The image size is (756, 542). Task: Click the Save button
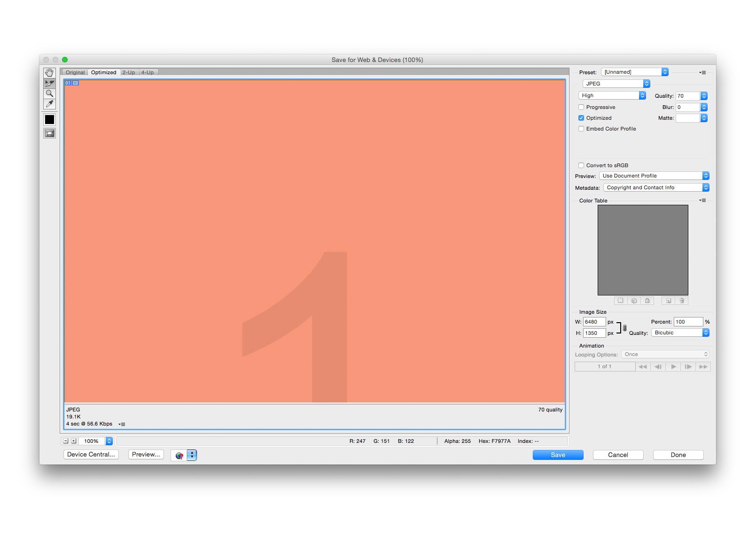[558, 455]
